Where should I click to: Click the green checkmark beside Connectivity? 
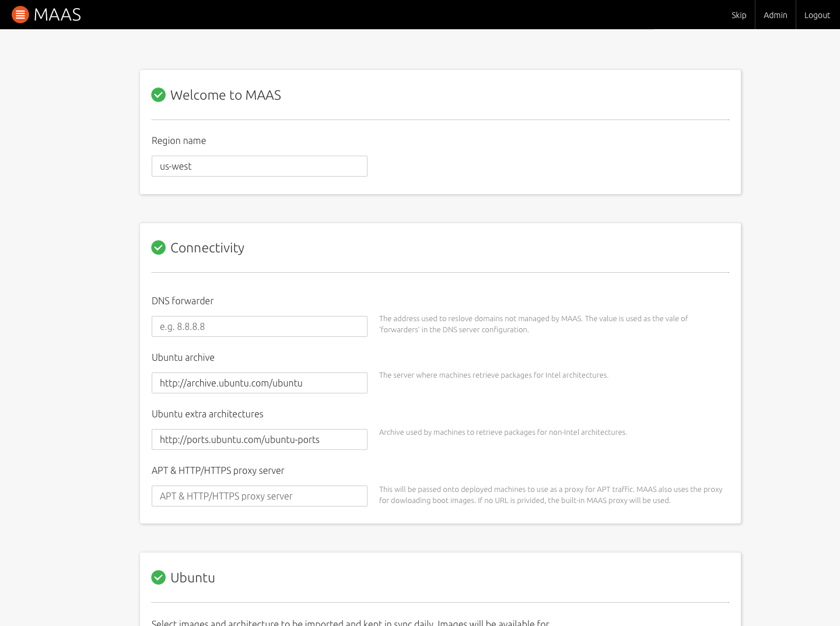point(159,248)
